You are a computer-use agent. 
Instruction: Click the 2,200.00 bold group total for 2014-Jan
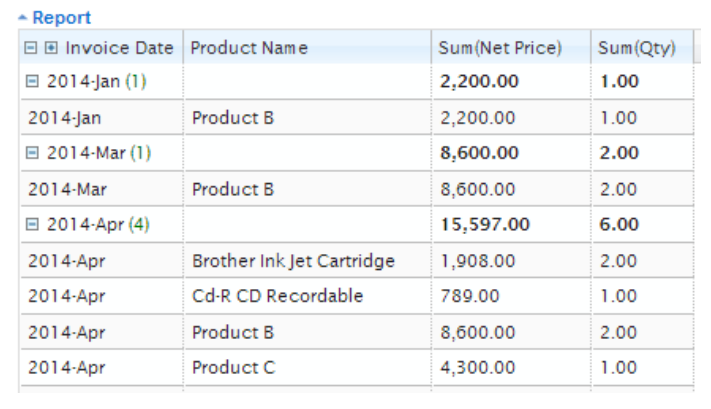click(x=479, y=82)
